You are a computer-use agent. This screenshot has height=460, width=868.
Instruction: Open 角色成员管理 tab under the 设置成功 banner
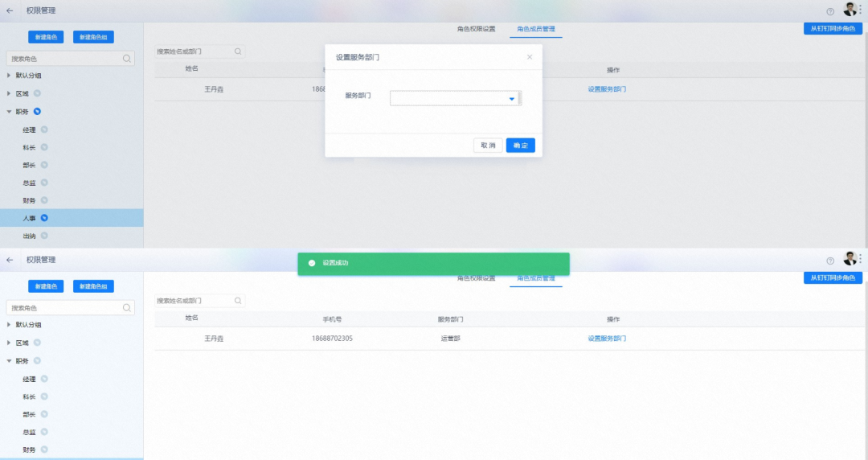[535, 278]
